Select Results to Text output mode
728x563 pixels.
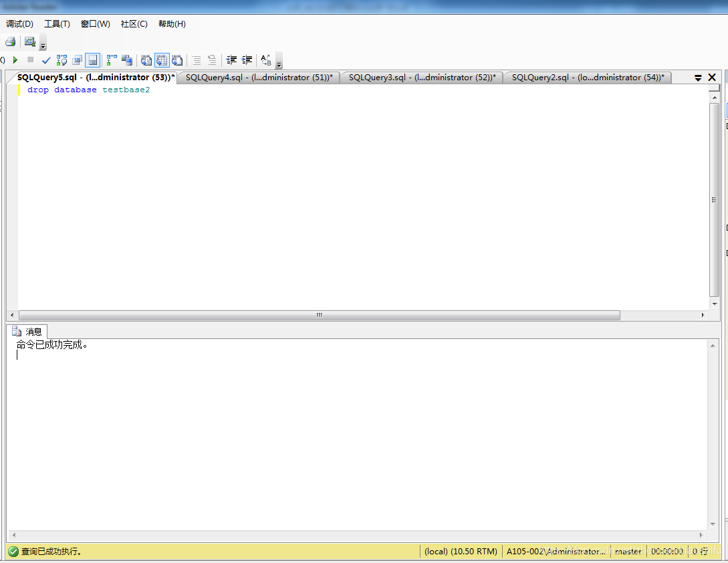(146, 60)
